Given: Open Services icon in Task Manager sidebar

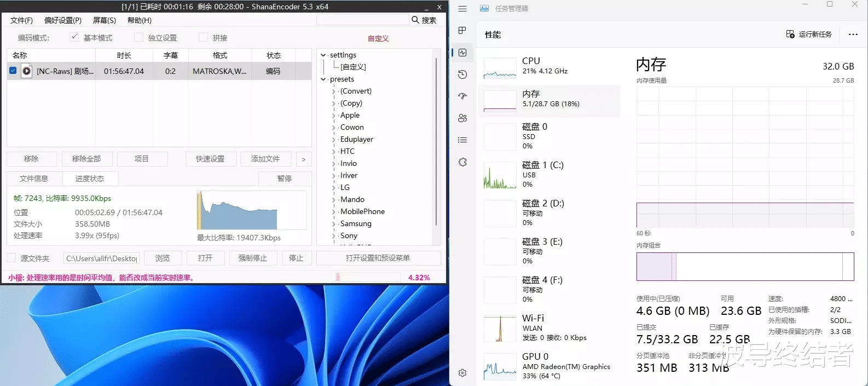Looking at the screenshot, I should pos(462,162).
